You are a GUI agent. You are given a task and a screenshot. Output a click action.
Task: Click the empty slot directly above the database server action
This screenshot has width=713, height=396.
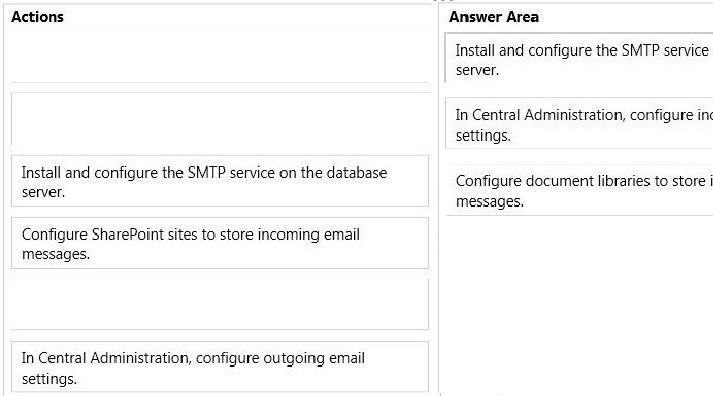point(220,119)
